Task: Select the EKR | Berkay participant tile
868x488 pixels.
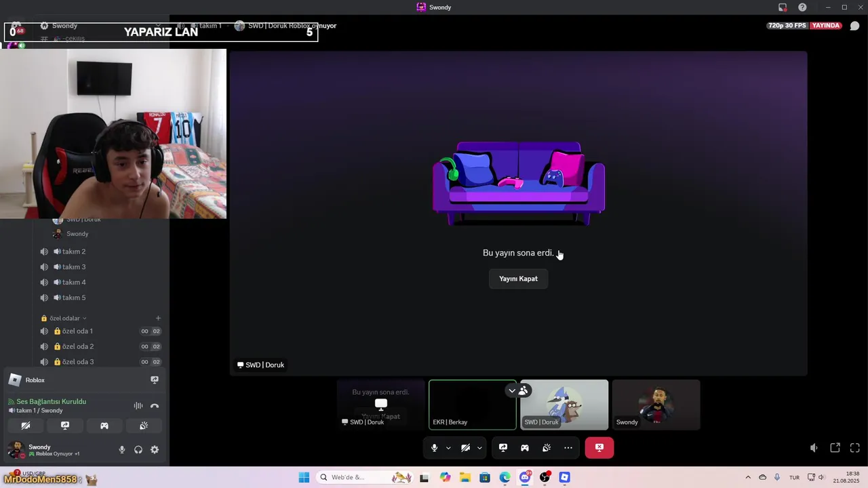Action: [x=473, y=405]
